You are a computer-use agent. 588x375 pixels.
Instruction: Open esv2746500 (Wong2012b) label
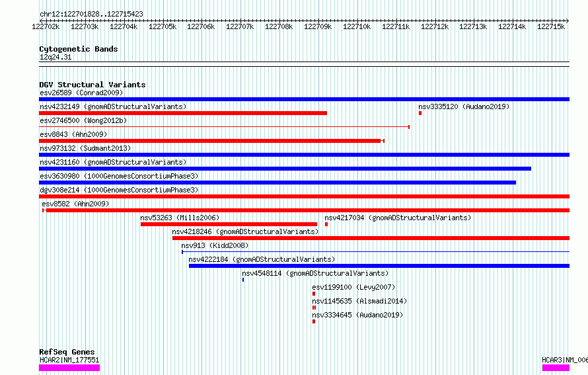click(83, 120)
